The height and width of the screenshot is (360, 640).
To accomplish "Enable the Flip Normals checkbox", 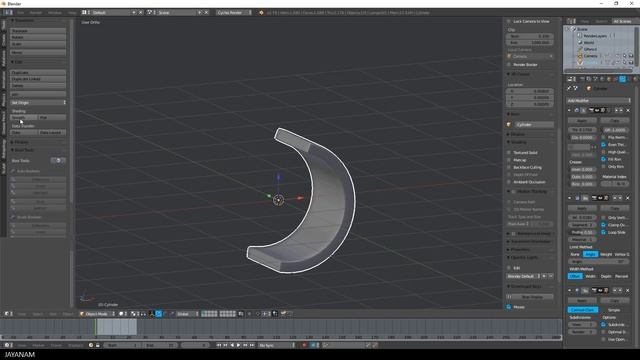I will pos(604,138).
